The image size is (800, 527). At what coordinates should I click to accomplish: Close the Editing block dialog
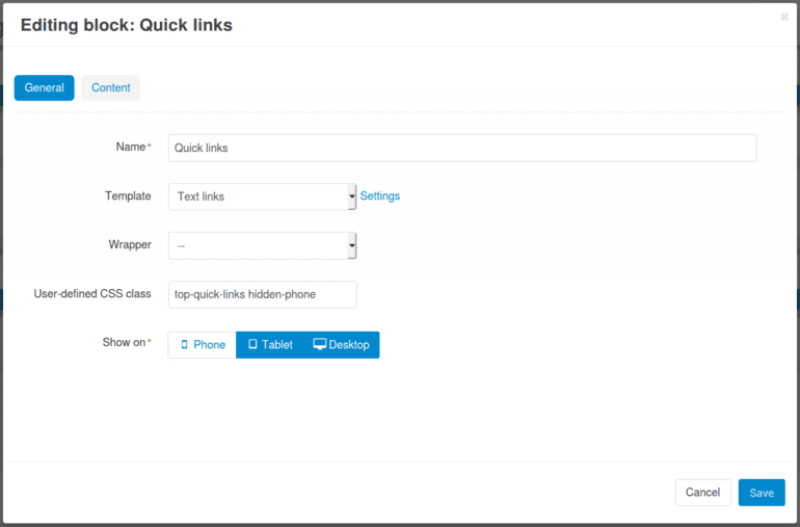coord(784,17)
